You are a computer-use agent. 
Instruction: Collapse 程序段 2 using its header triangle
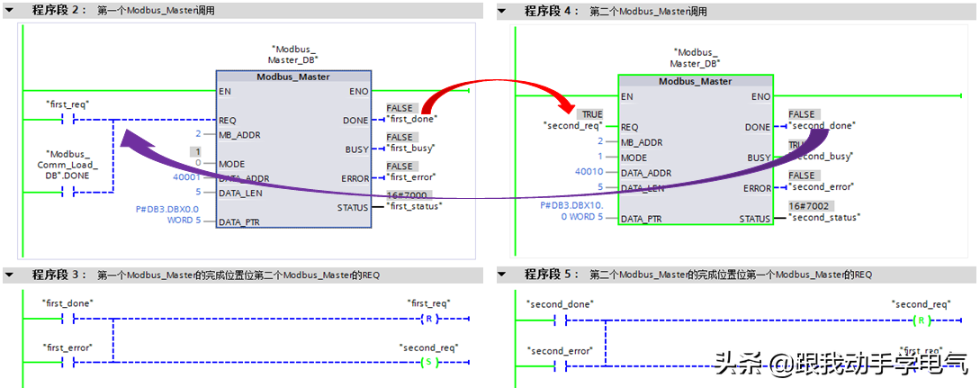tap(9, 11)
